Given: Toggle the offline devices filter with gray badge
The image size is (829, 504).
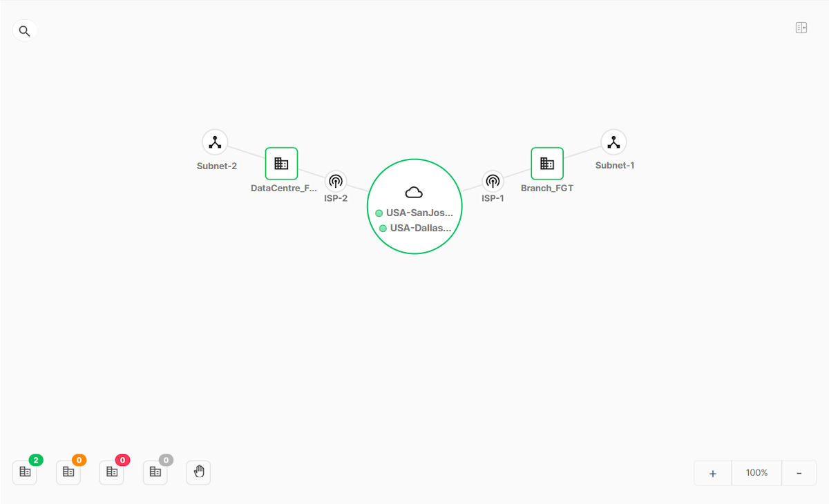Looking at the screenshot, I should [x=155, y=472].
